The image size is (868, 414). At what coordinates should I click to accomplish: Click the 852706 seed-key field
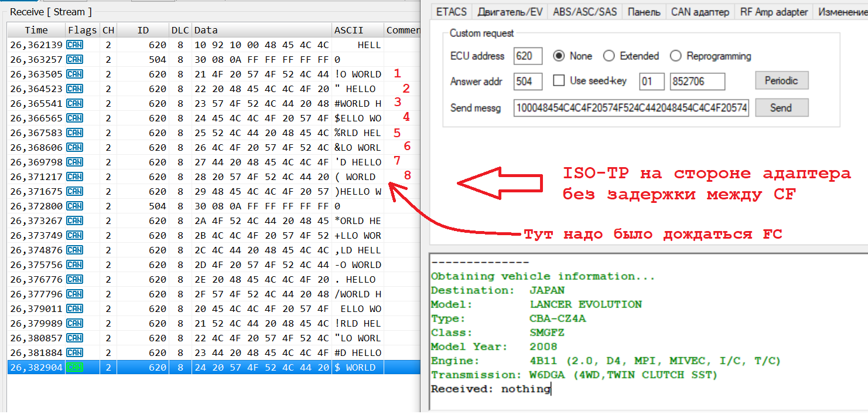coord(698,82)
